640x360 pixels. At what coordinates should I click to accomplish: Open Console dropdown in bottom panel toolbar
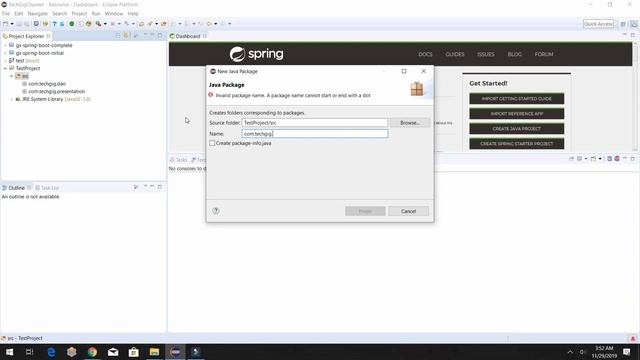pyautogui.click(x=600, y=159)
